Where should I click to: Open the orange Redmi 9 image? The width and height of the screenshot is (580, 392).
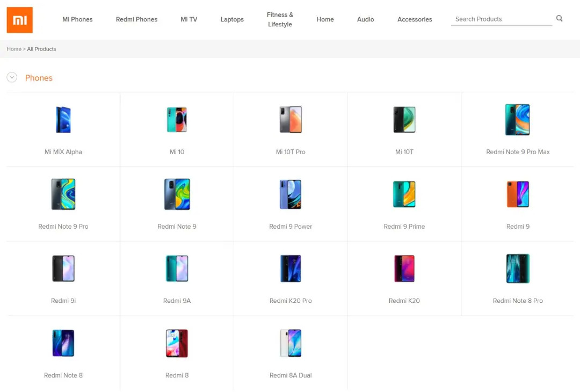pyautogui.click(x=518, y=194)
